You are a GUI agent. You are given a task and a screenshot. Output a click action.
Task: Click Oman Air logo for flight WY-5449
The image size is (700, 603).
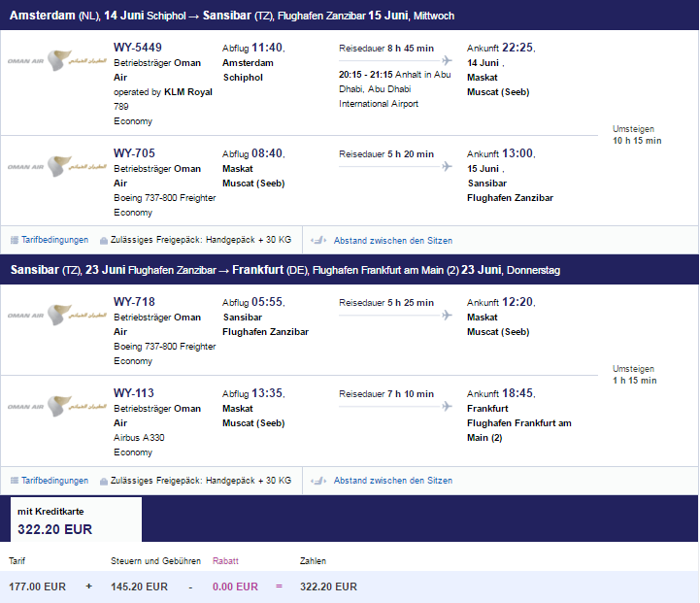(x=56, y=61)
